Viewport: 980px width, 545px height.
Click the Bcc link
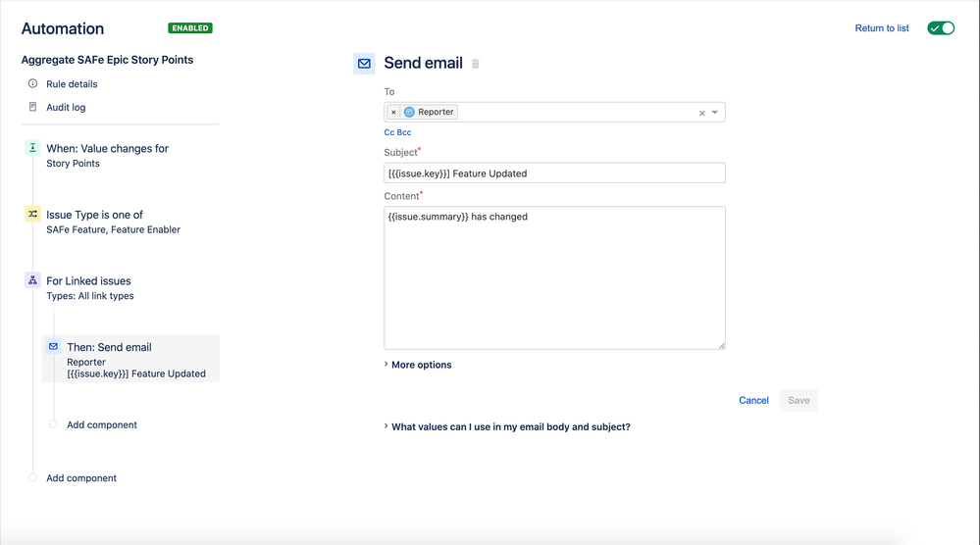(x=404, y=132)
